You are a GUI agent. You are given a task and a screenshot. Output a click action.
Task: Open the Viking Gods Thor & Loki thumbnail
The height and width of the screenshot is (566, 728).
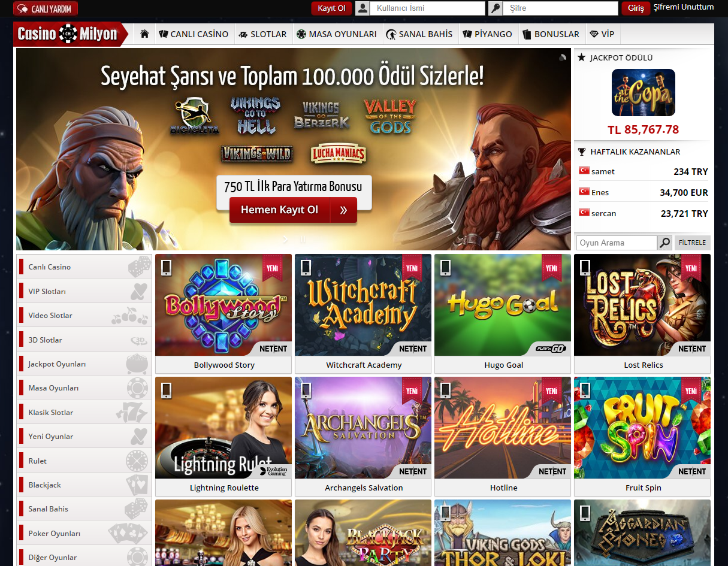(503, 533)
